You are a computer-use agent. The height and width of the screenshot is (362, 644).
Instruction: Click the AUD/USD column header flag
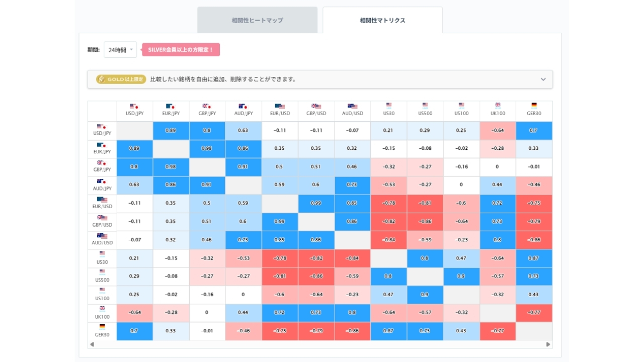(x=352, y=106)
